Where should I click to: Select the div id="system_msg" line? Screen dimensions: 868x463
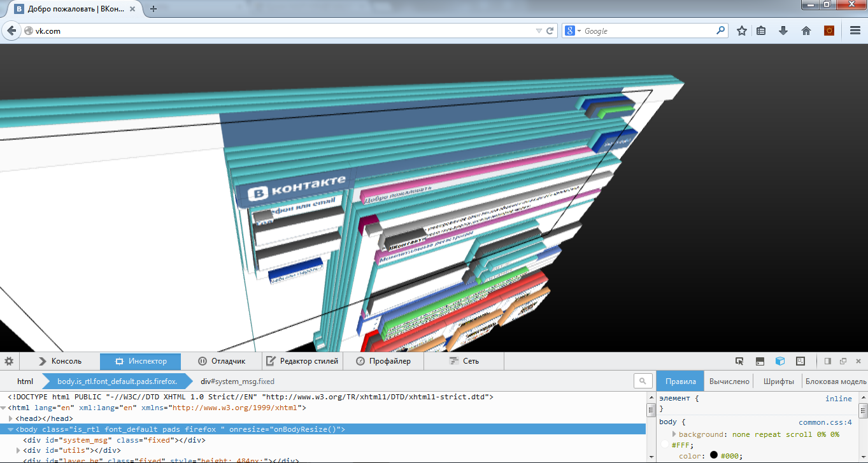coord(114,440)
